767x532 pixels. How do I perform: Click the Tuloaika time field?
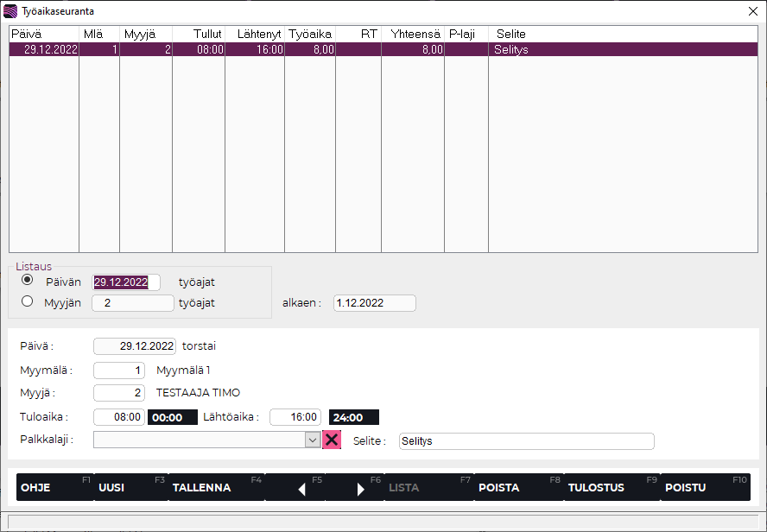[x=119, y=417]
